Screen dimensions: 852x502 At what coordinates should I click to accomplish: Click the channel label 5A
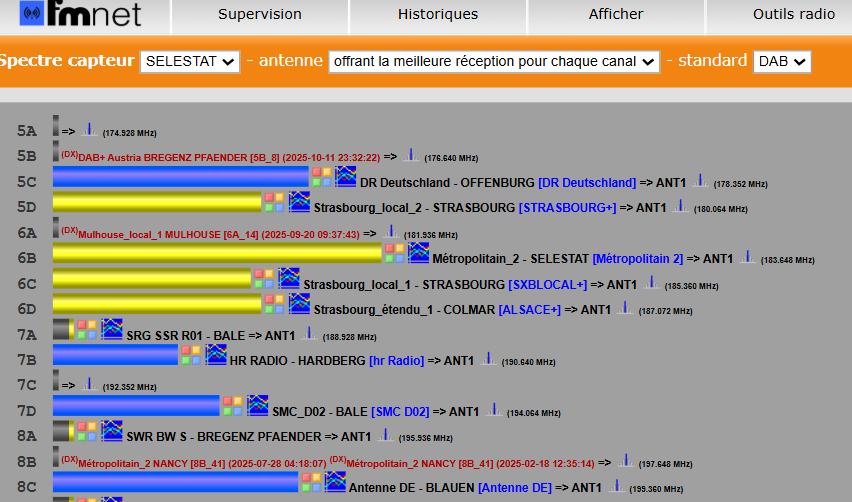tap(27, 131)
